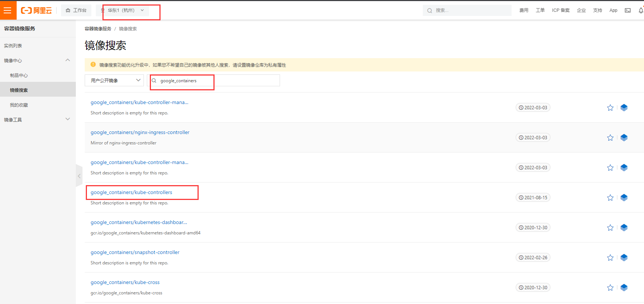The height and width of the screenshot is (304, 644).
Task: Launch the Cloud Shell terminal icon
Action: [628, 10]
